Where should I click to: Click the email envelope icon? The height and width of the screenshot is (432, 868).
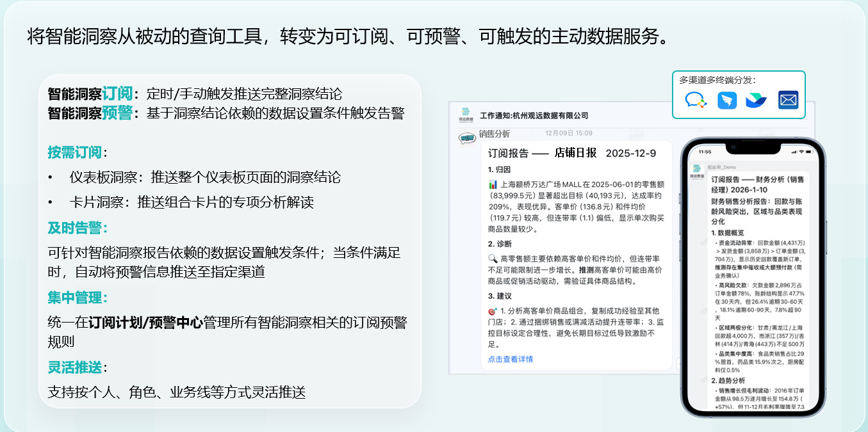point(788,100)
